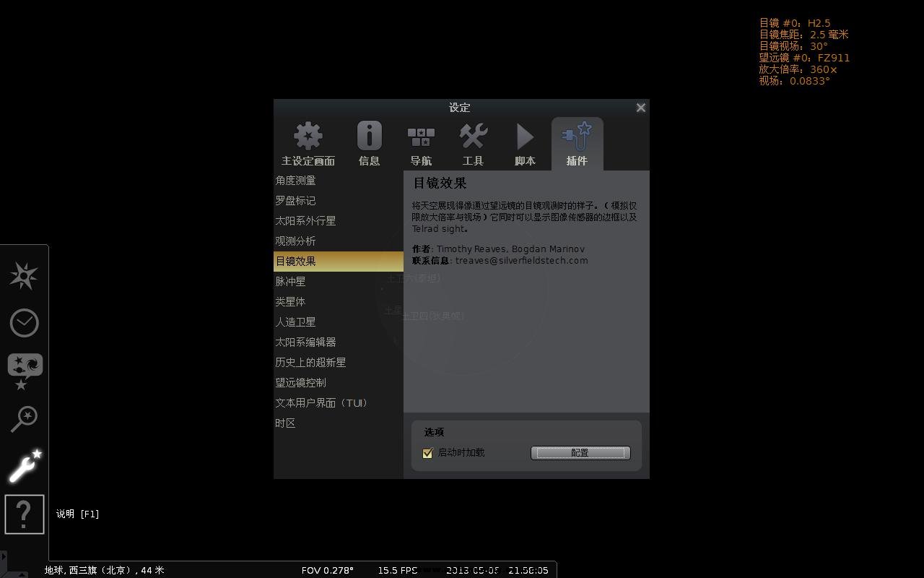Switch to 导航 tab
Screen dimensions: 924x578
tap(421, 144)
